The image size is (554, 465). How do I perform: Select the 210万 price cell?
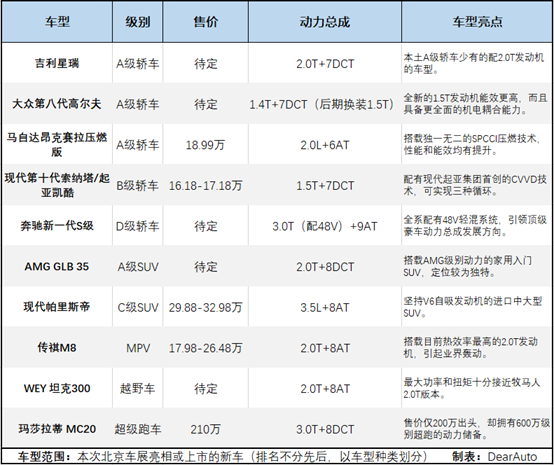(x=205, y=429)
